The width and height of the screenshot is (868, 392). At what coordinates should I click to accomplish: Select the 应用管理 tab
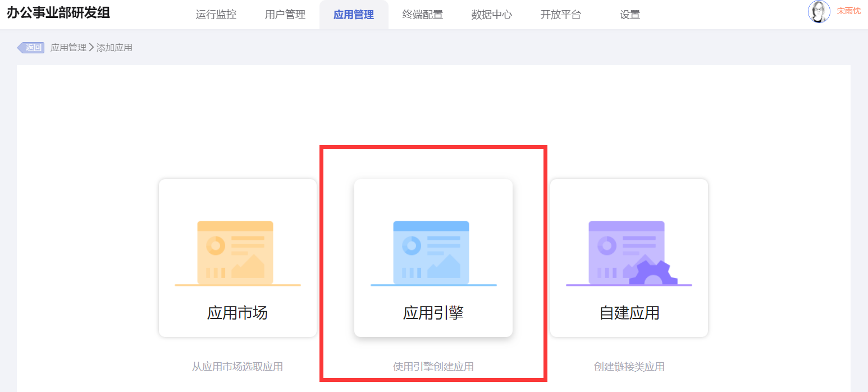tap(354, 15)
